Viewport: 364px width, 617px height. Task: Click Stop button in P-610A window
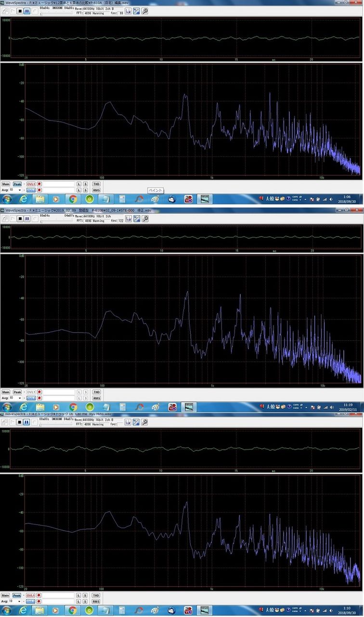(20, 11)
